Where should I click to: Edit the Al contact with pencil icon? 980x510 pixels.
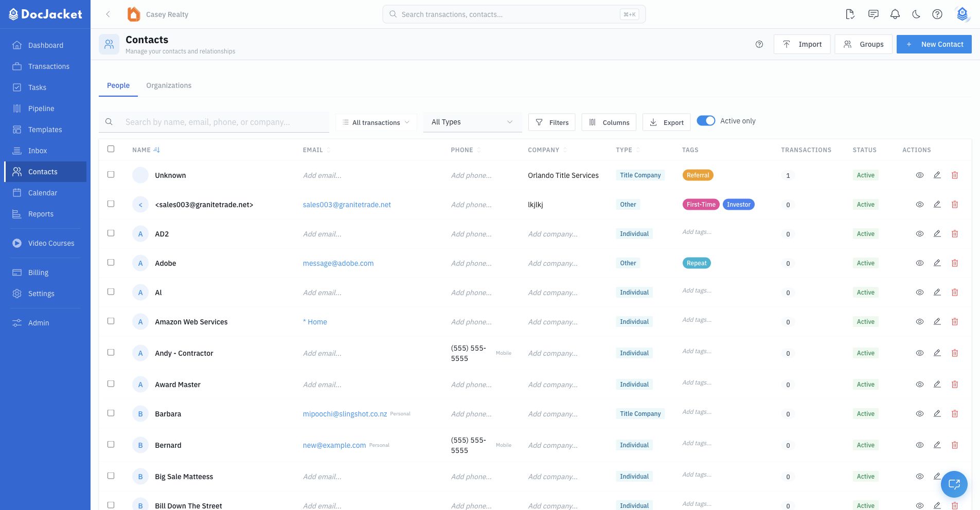(x=937, y=293)
